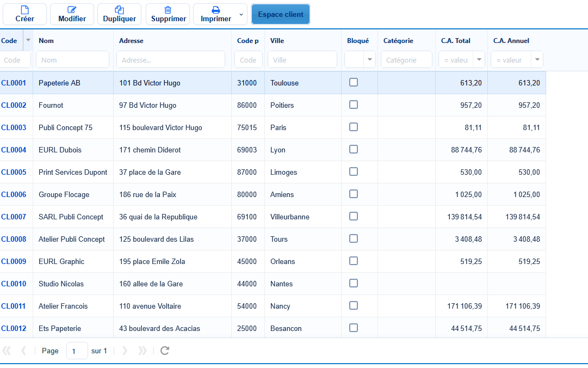Screen dimensions: 588x368
Task: Focus the Code filter field
Action: click(x=15, y=60)
